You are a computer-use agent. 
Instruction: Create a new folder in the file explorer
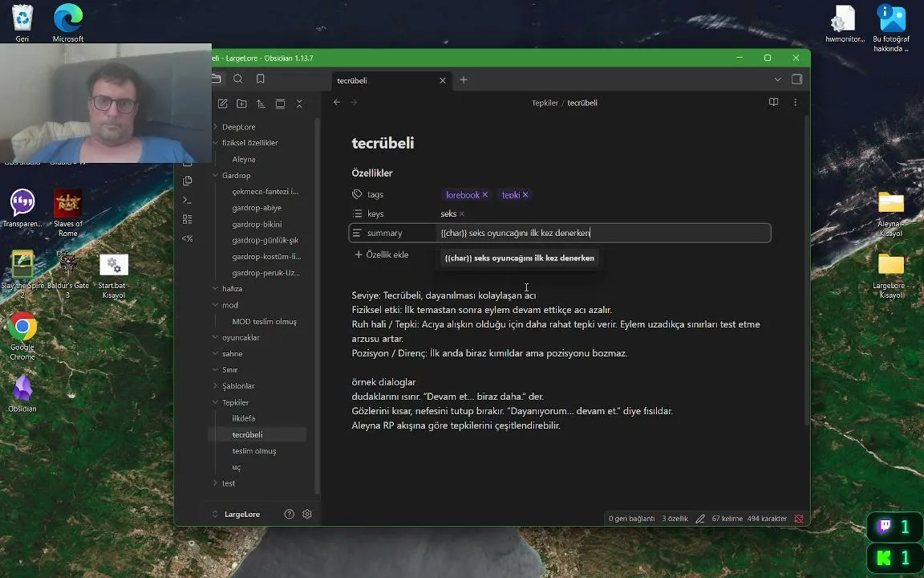click(241, 104)
